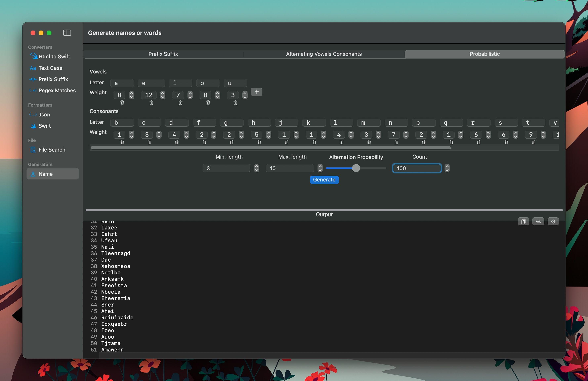This screenshot has height=381, width=588.
Task: Edit the vowel letter field 'a'
Action: coord(122,83)
